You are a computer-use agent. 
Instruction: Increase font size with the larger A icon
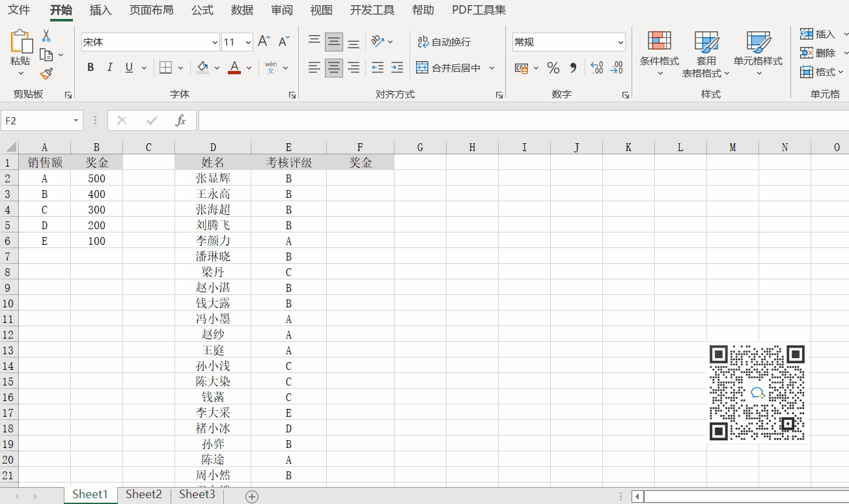click(x=264, y=42)
